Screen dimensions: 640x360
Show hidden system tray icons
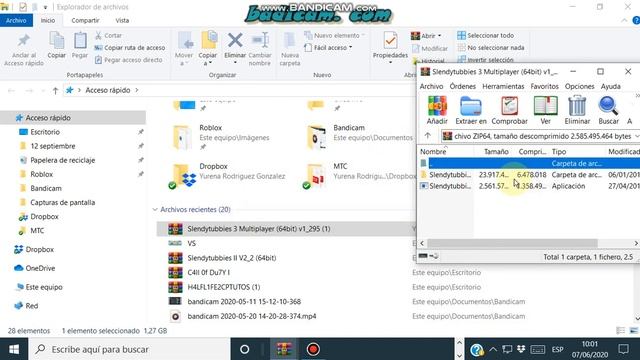[493, 349]
